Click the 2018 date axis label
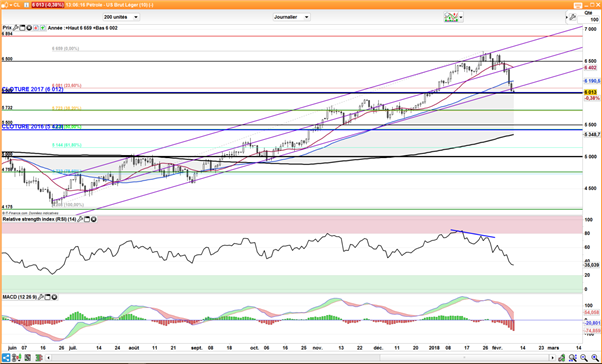The image size is (602, 364). point(434,347)
